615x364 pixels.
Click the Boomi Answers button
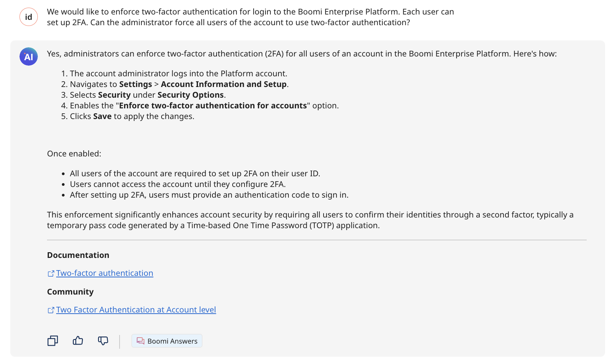pos(167,341)
